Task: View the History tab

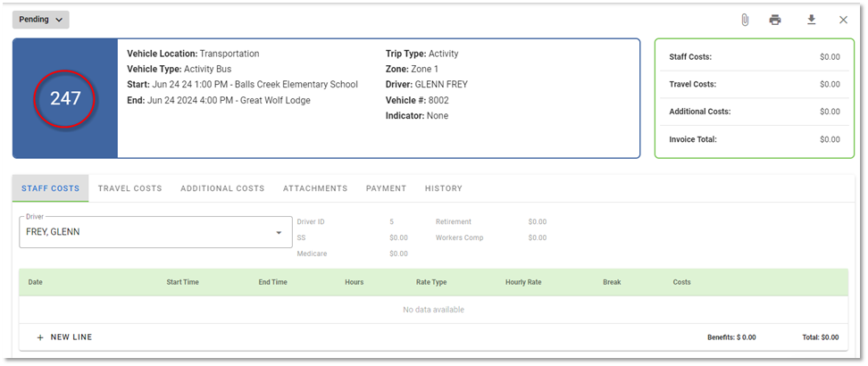Action: (444, 188)
